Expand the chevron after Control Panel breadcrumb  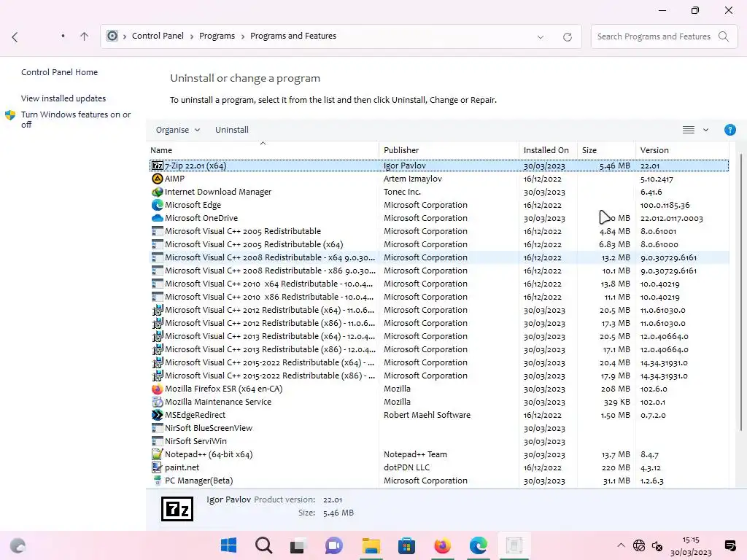click(192, 36)
